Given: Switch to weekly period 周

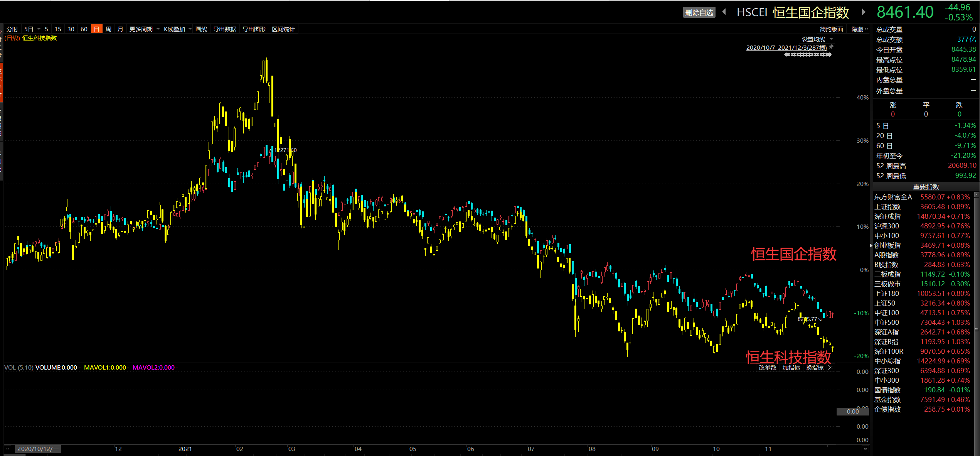Looking at the screenshot, I should click(x=108, y=29).
